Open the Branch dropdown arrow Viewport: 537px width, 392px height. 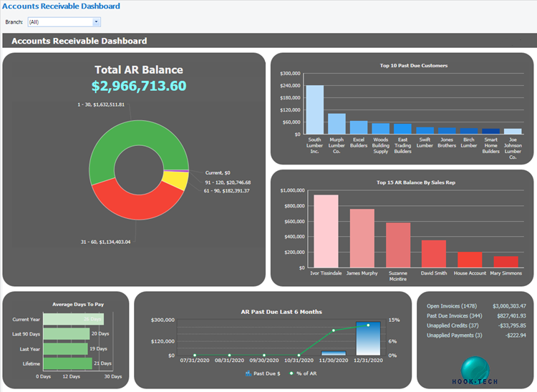[96, 22]
